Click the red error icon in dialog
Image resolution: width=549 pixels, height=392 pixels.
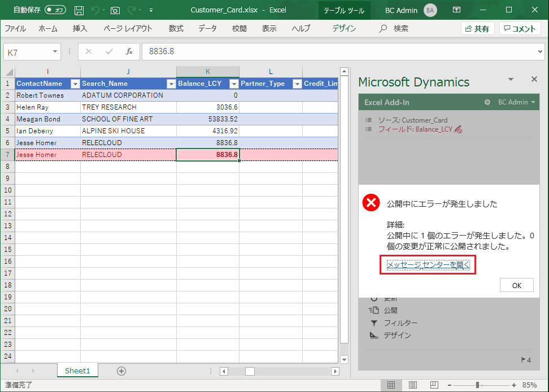(x=371, y=202)
